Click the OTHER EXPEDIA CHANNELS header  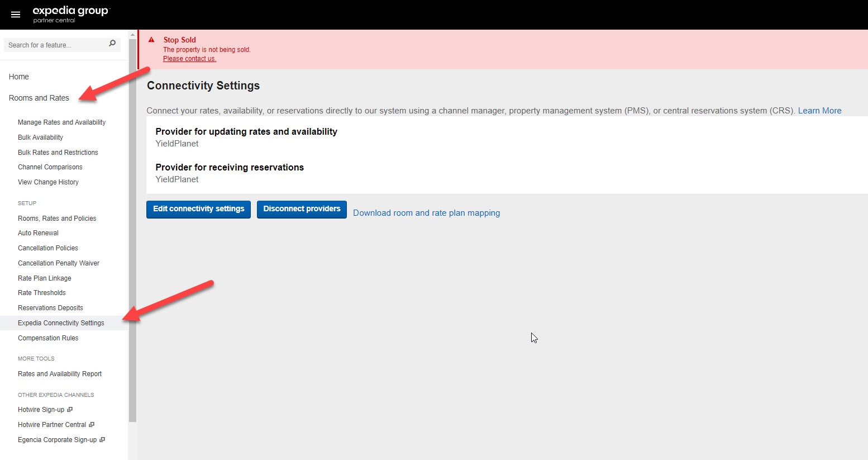(56, 395)
